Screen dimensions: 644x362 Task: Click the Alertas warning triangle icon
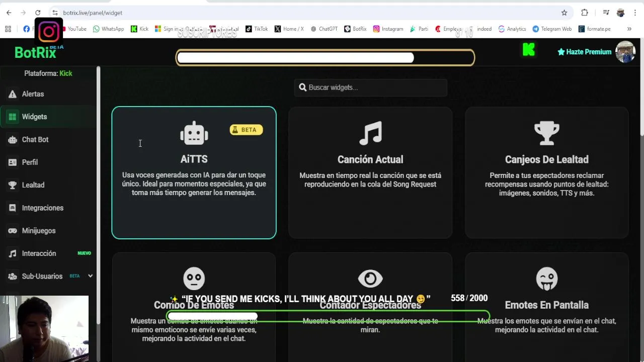13,94
